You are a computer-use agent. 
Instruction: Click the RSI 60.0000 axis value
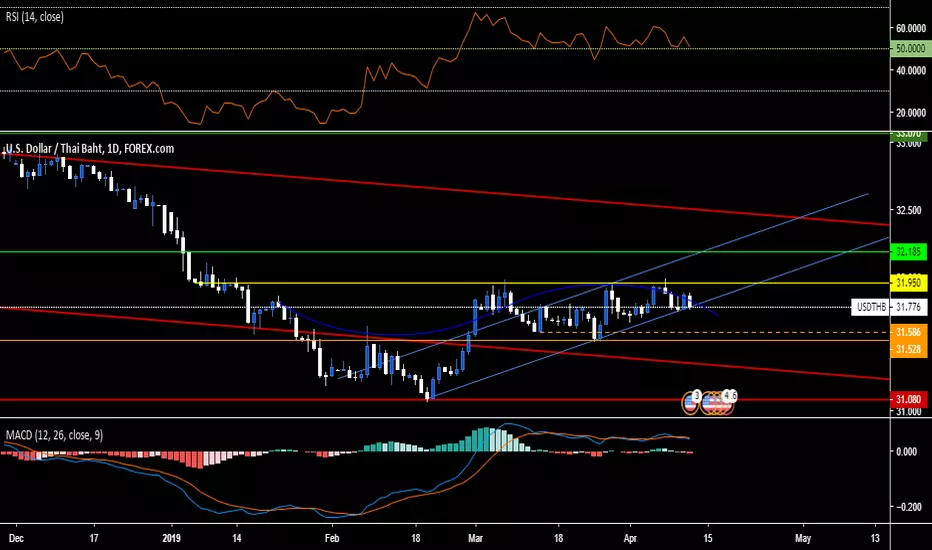pyautogui.click(x=911, y=29)
